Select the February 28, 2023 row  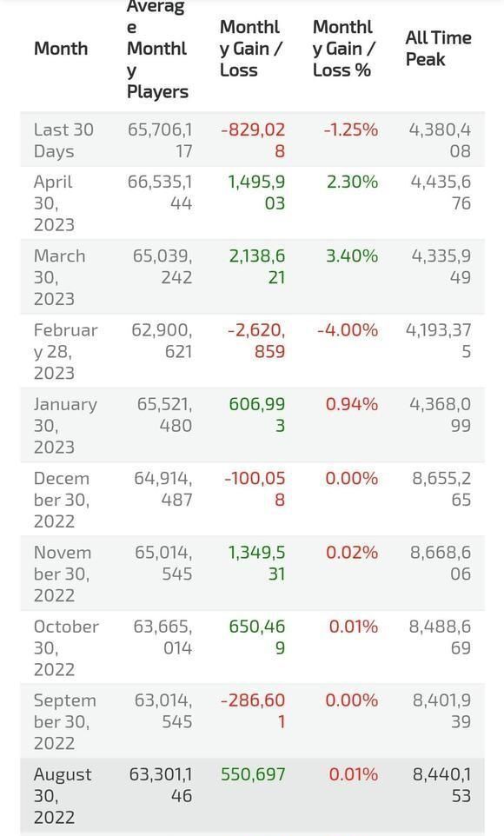(252, 351)
